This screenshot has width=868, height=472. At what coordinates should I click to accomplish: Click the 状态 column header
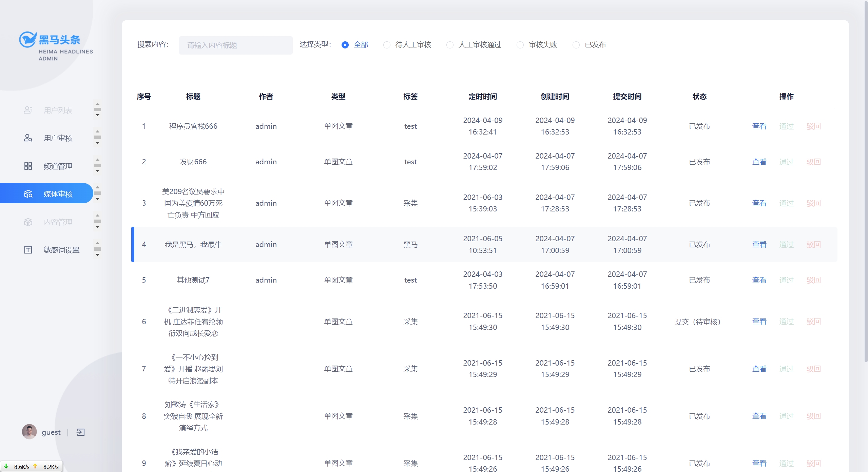coord(699,97)
